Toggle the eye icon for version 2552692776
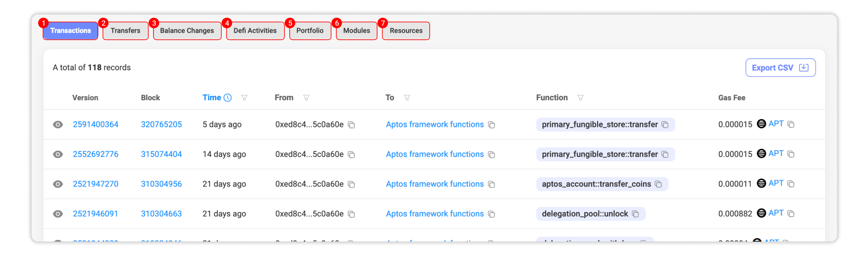 [58, 154]
